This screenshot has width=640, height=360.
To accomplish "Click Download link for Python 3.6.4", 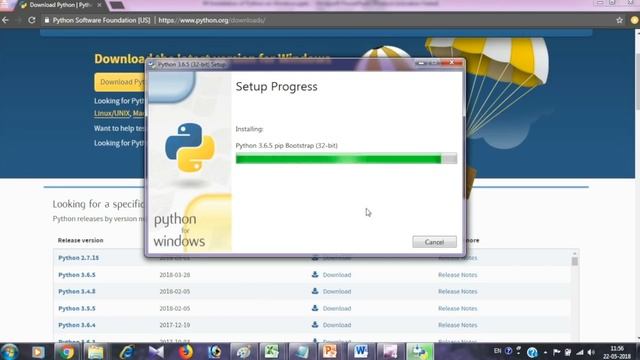I will (337, 325).
